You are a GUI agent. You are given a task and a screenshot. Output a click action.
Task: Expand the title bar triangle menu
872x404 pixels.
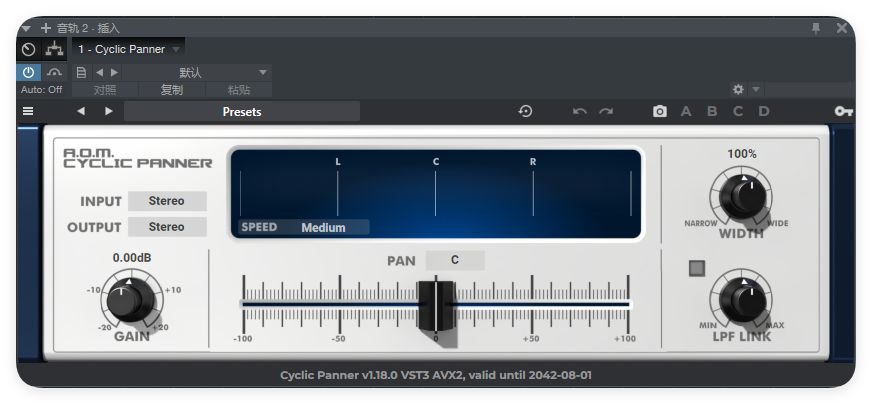(26, 28)
